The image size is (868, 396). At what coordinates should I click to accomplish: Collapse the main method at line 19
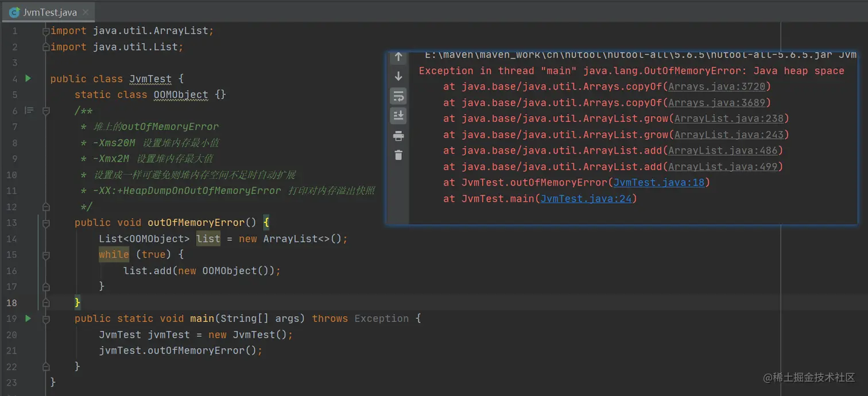pos(46,318)
